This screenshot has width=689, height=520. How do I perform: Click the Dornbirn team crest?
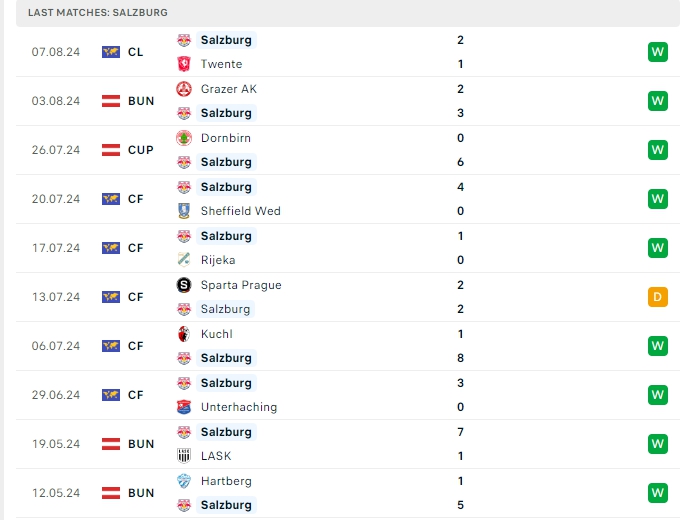point(184,138)
